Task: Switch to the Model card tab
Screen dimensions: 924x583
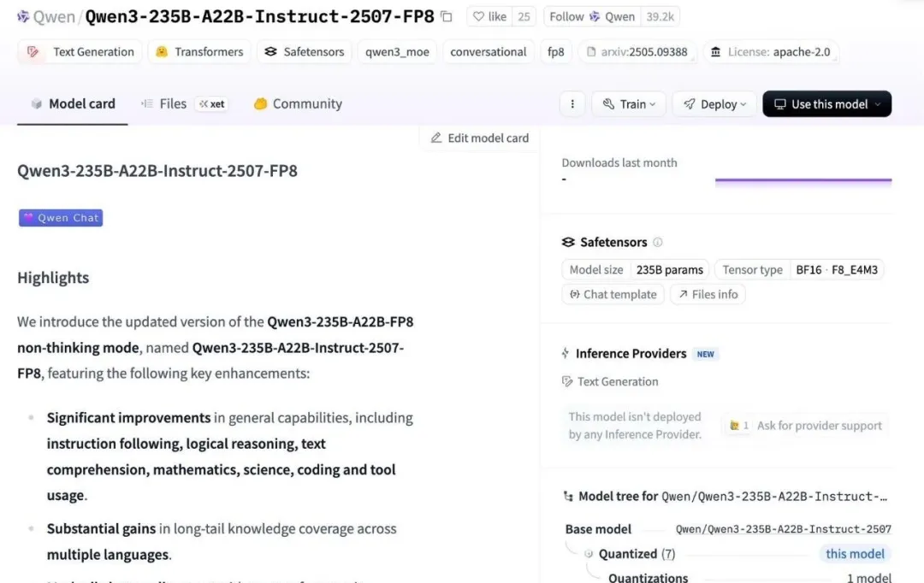Action: (73, 103)
